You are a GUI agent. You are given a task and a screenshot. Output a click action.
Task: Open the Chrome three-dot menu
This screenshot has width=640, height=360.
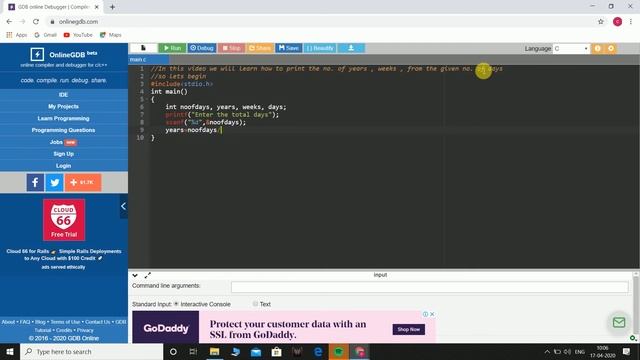[631, 22]
